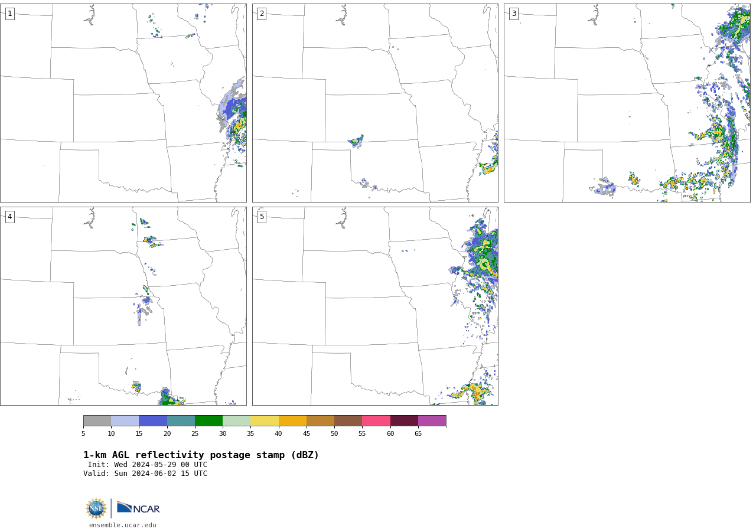The image size is (756, 532).
Task: Click the dark green 25-30 dBZ swatch
Action: (208, 421)
